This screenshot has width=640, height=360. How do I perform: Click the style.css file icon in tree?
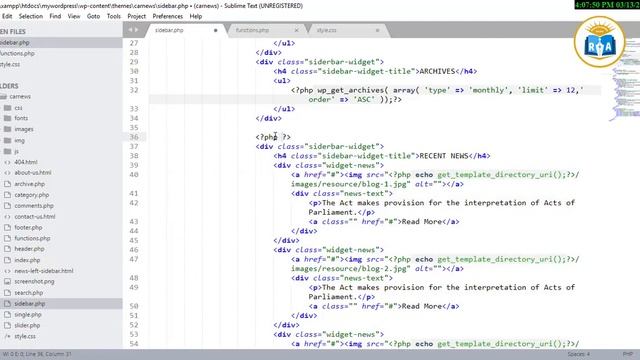click(x=7, y=336)
